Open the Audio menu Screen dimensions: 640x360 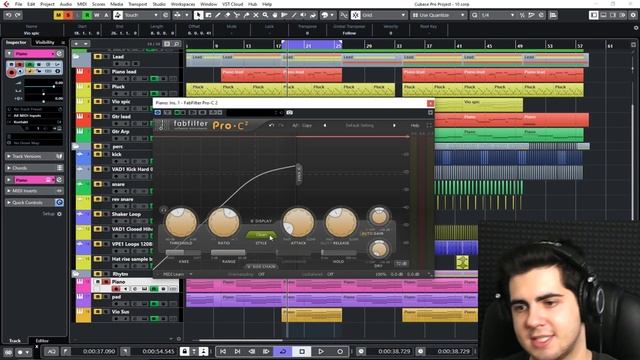[66, 4]
